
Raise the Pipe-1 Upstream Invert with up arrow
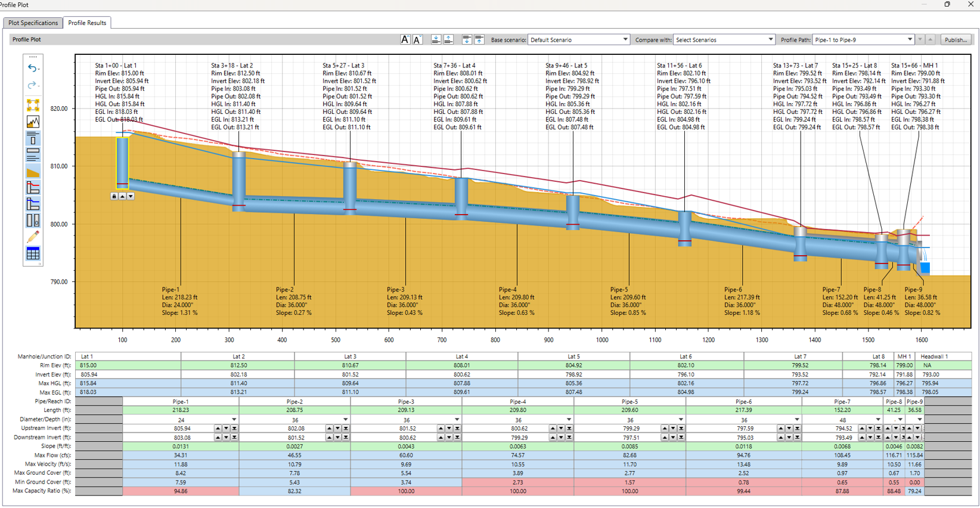(218, 429)
